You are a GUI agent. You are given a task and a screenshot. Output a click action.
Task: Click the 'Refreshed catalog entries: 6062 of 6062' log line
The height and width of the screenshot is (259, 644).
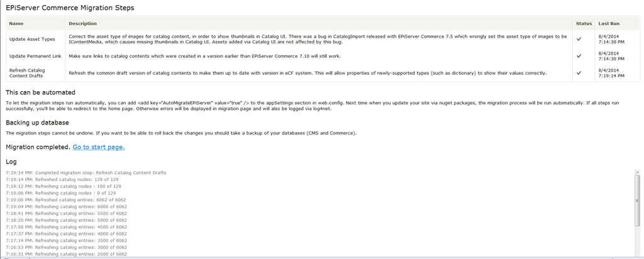coord(65,199)
